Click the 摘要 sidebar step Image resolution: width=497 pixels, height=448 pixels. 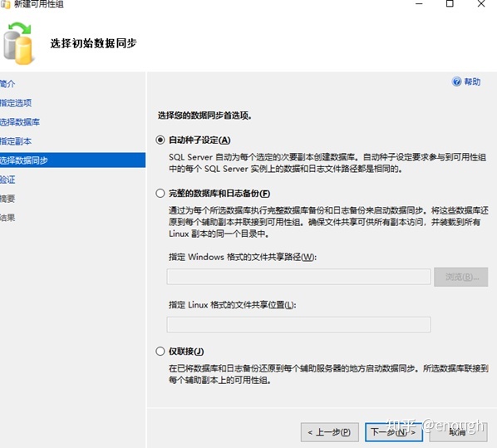click(x=7, y=199)
